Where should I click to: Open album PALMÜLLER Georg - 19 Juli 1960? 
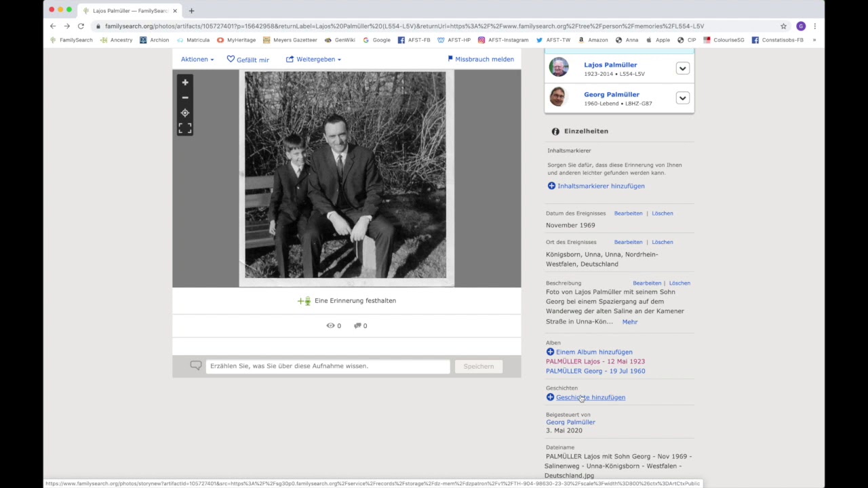click(x=595, y=371)
